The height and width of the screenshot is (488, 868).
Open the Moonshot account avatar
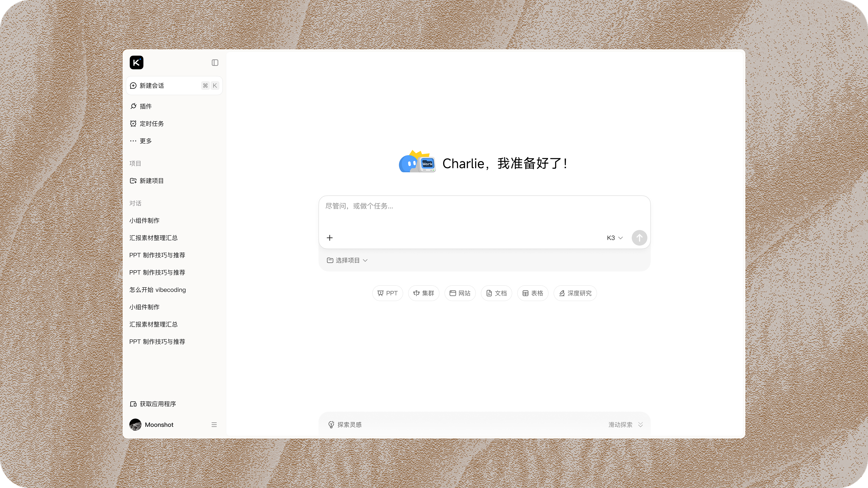[x=135, y=425]
